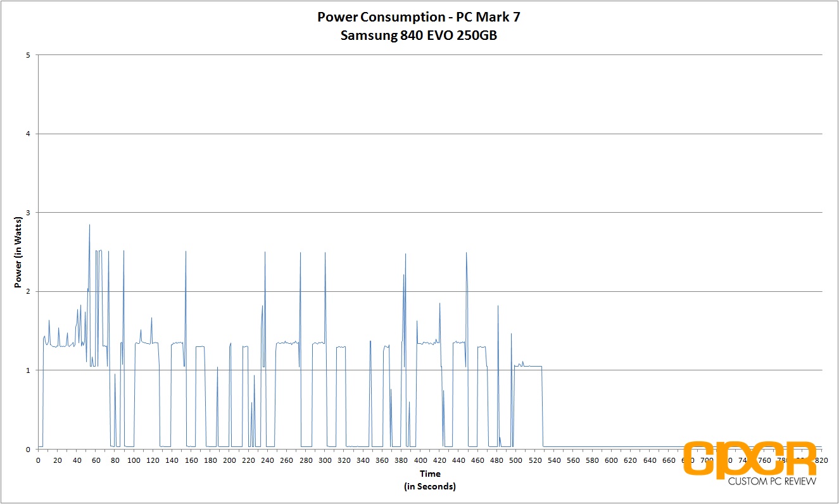This screenshot has height=504, width=839.
Task: Select the "440" time axis tick label
Action: [458, 460]
